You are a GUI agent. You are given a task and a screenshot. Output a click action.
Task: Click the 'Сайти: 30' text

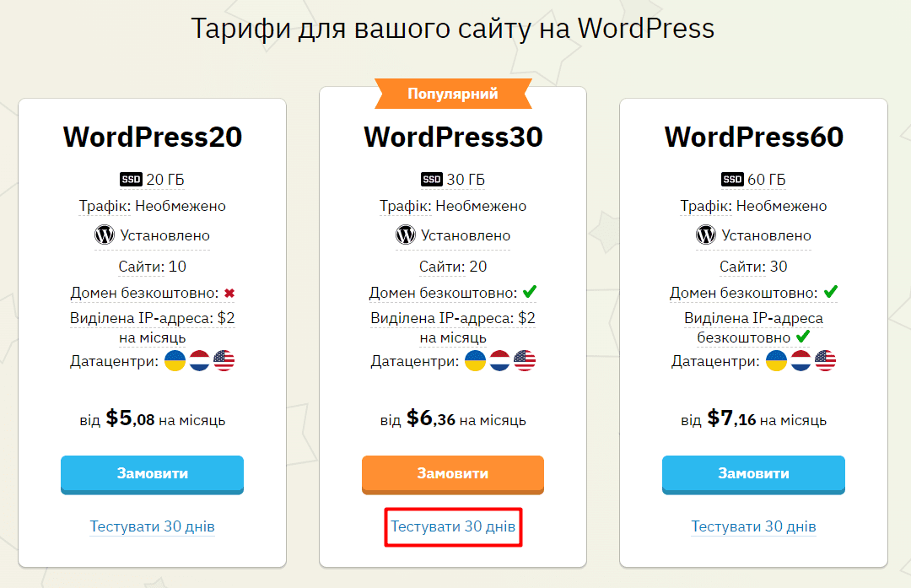tap(753, 267)
